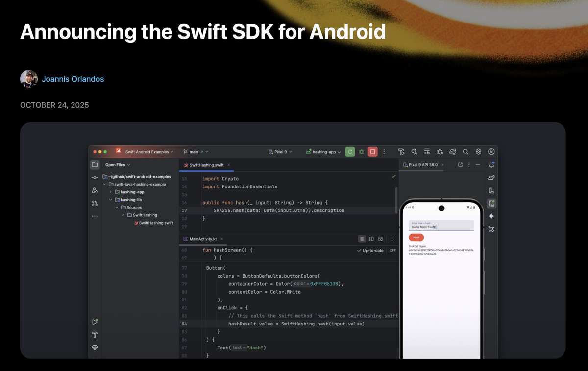Click the SHA256 digest output text
Viewport: 588px width, 371px height.
pyautogui.click(x=441, y=250)
